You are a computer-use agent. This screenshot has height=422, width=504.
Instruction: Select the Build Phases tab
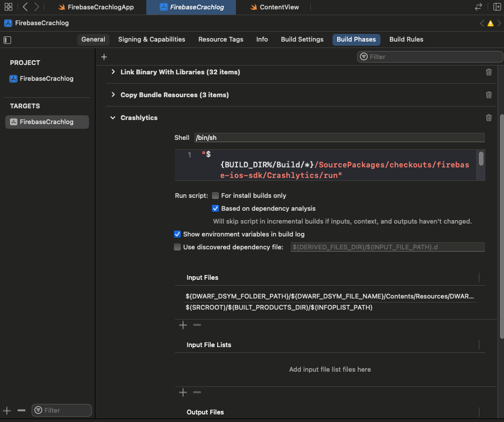coord(356,40)
